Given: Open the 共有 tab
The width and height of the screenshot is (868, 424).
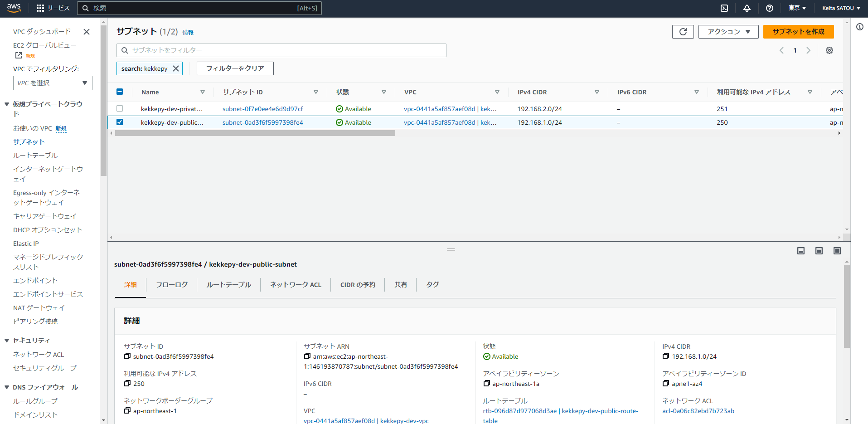Looking at the screenshot, I should click(401, 285).
